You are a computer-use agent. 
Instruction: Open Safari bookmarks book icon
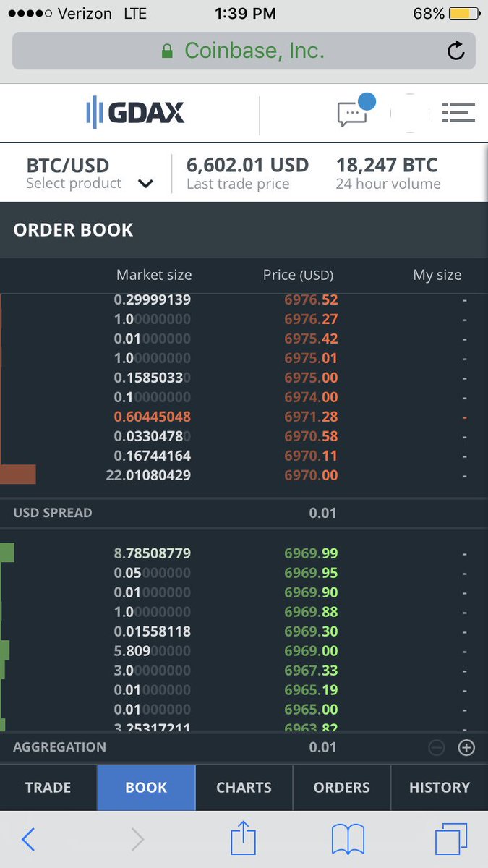[348, 840]
